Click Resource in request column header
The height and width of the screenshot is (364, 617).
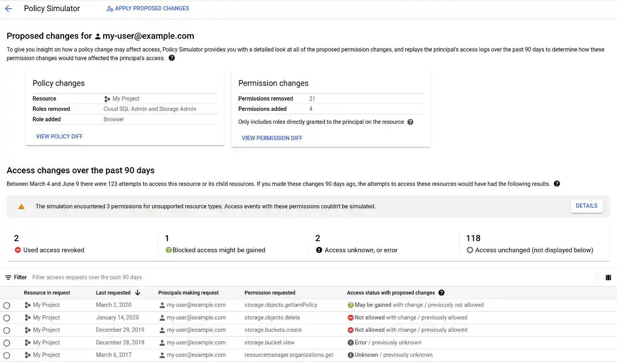(x=47, y=293)
